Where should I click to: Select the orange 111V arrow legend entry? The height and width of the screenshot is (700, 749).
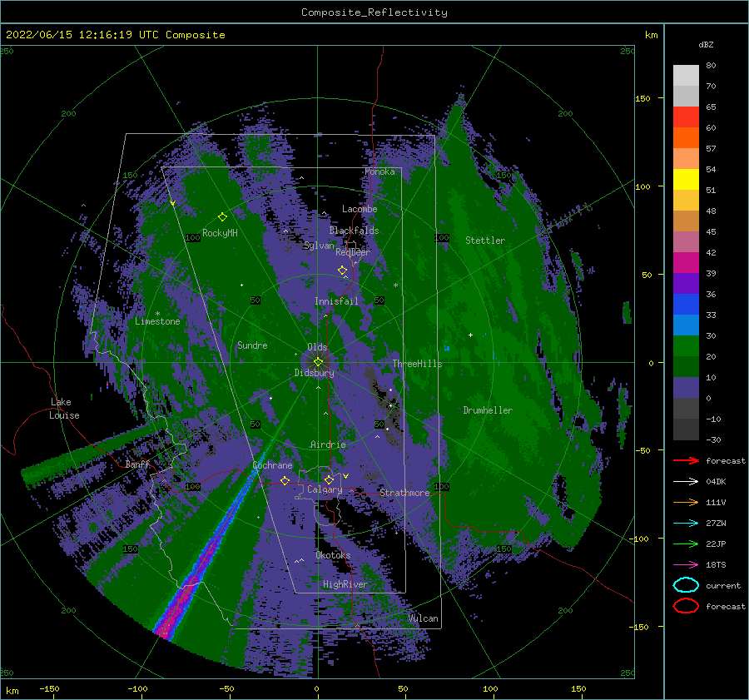686,502
